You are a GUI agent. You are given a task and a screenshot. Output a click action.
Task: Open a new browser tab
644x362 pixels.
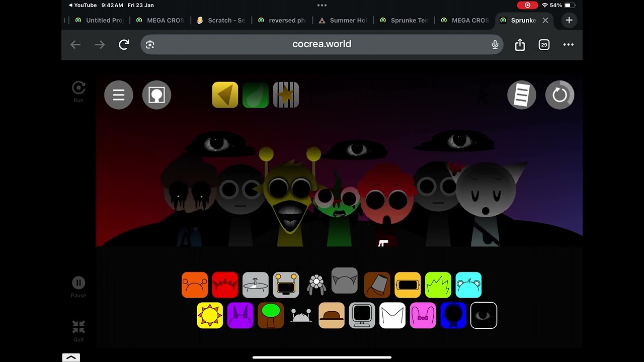click(569, 20)
